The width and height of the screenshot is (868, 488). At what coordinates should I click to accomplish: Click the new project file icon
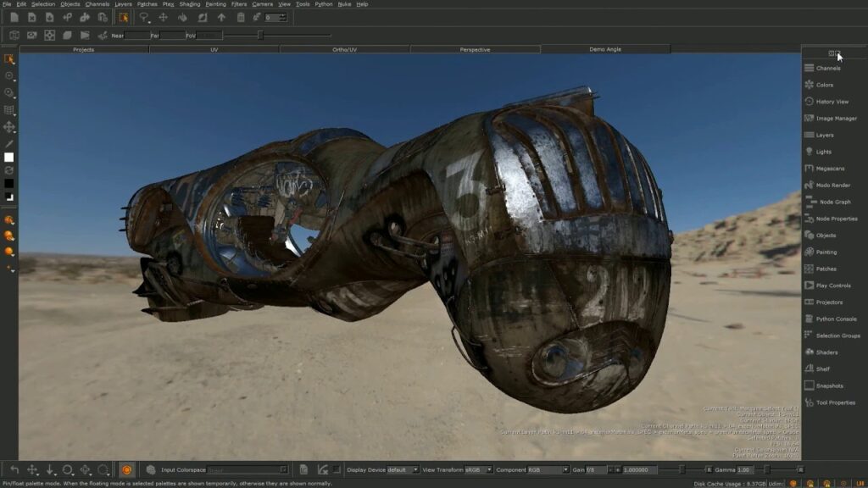[x=14, y=18]
